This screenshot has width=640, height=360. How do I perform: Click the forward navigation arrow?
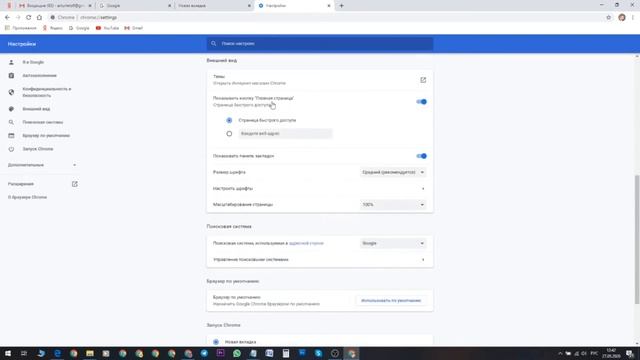click(18, 18)
